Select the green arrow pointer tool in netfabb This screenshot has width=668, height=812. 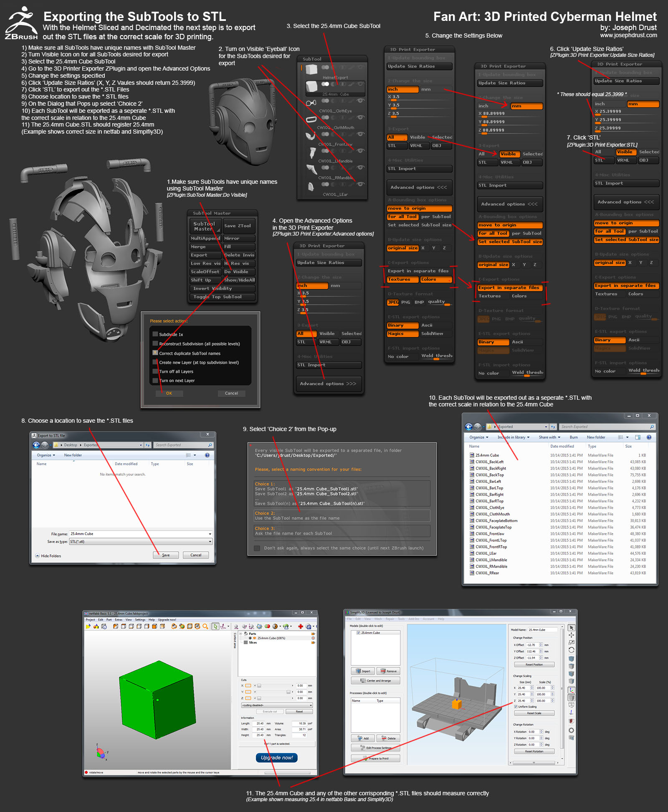(215, 626)
